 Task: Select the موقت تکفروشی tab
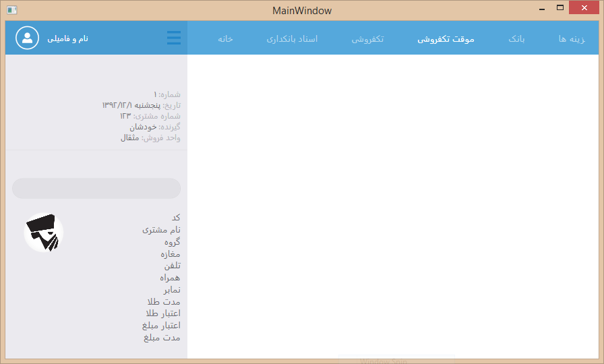point(446,39)
